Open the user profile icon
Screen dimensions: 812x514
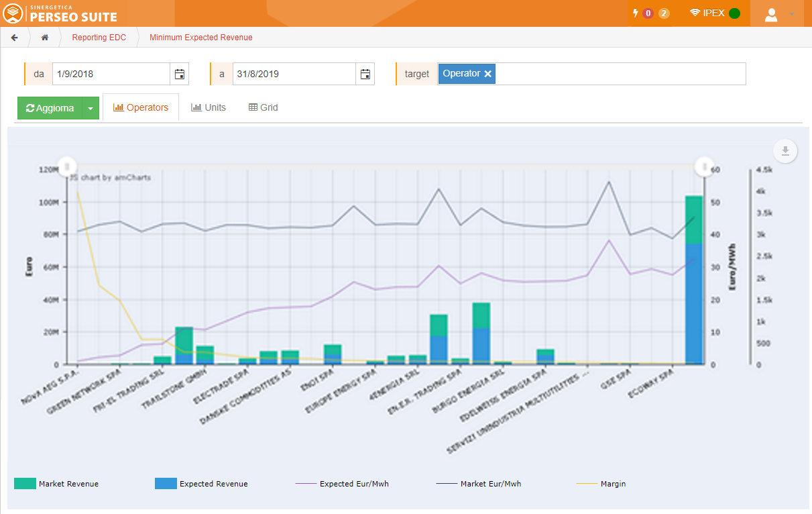(x=771, y=14)
